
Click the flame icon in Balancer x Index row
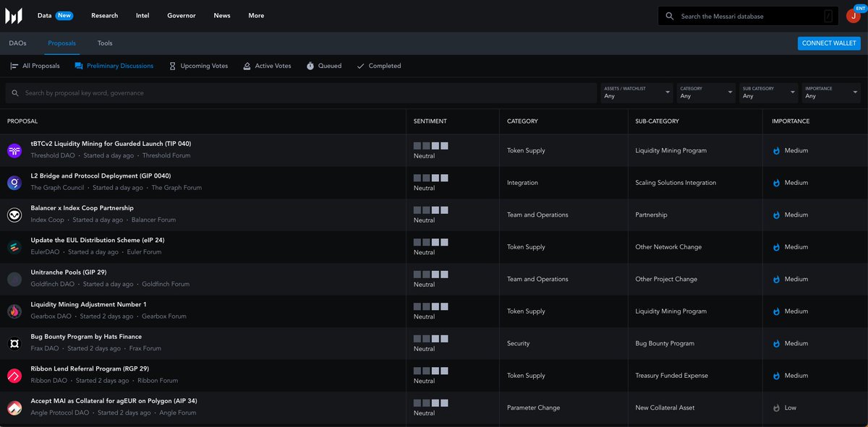[777, 215]
